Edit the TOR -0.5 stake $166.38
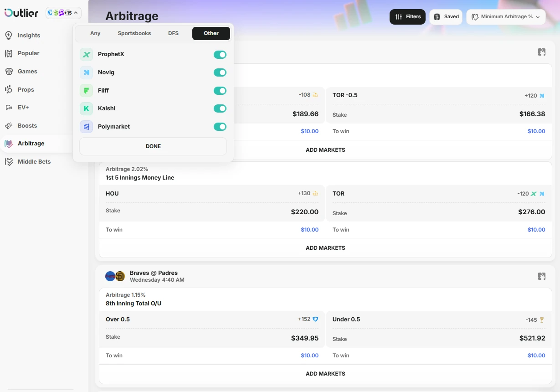This screenshot has height=392, width=560. pos(532,114)
